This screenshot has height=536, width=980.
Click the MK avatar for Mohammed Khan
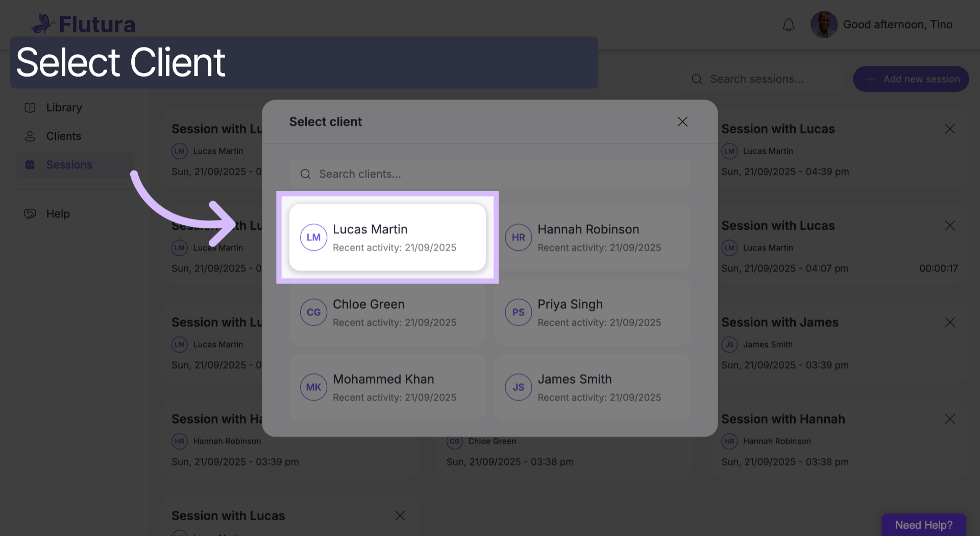[313, 387]
